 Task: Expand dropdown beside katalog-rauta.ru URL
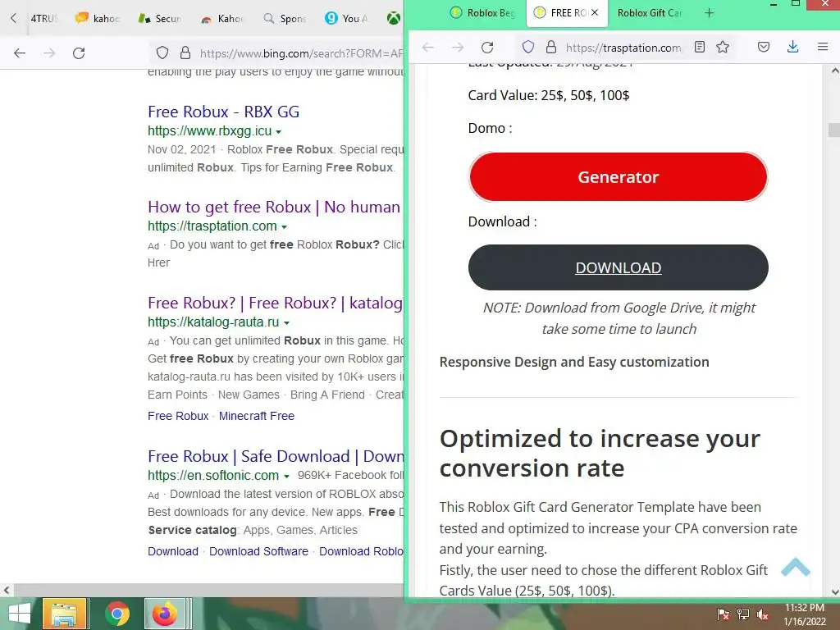point(286,323)
